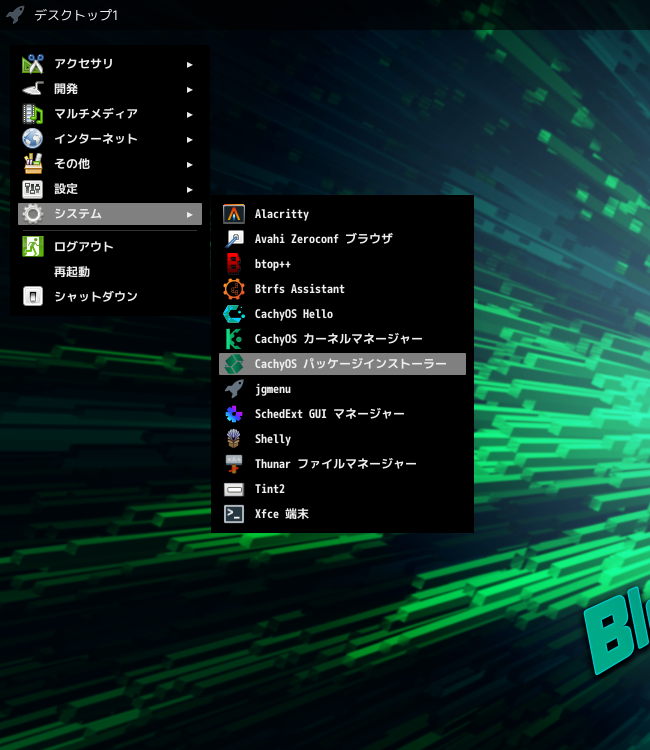650x750 pixels.
Task: Click the 開発 development icon
Action: [33, 89]
